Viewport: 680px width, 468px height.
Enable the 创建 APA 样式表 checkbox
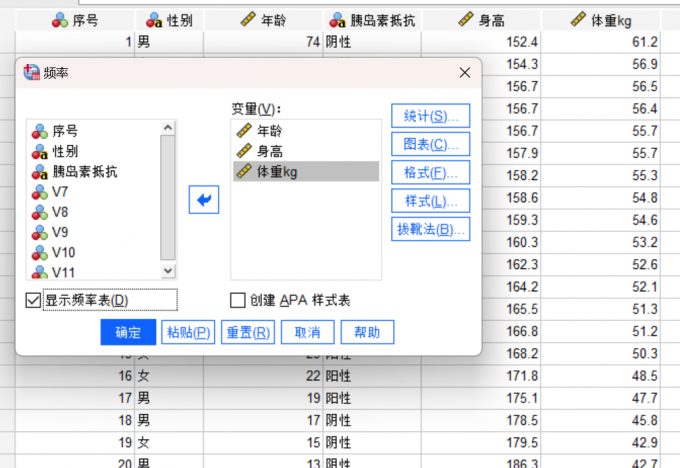click(238, 300)
